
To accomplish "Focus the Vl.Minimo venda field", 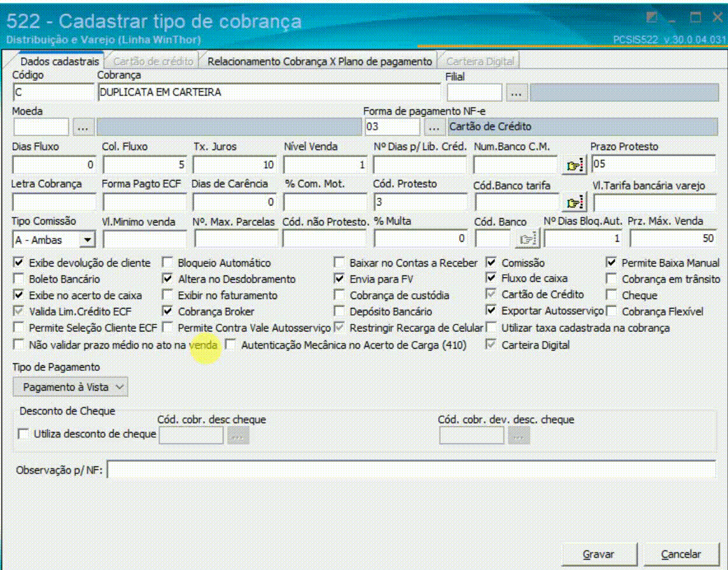I will pyautogui.click(x=144, y=239).
